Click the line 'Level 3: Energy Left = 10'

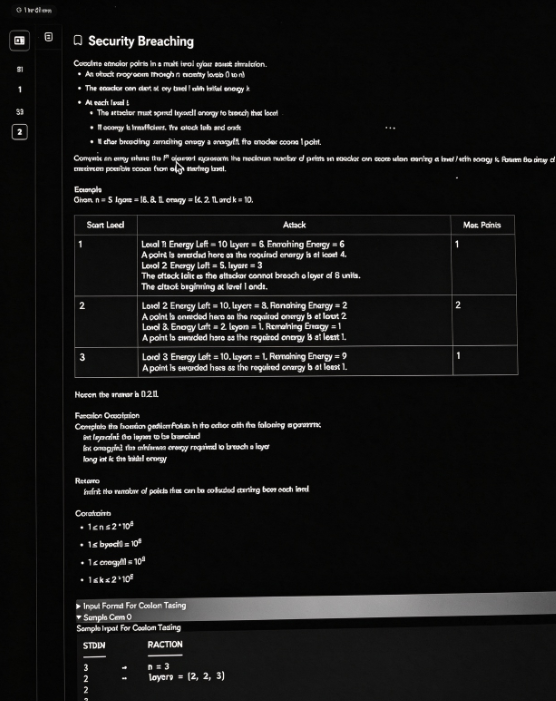click(x=244, y=357)
